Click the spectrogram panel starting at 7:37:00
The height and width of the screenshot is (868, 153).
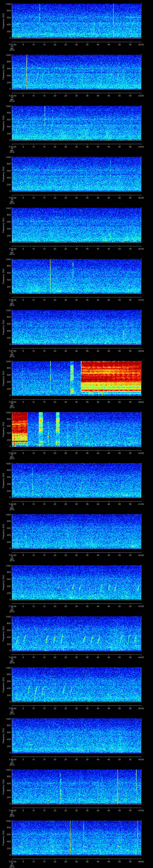click(76, 327)
